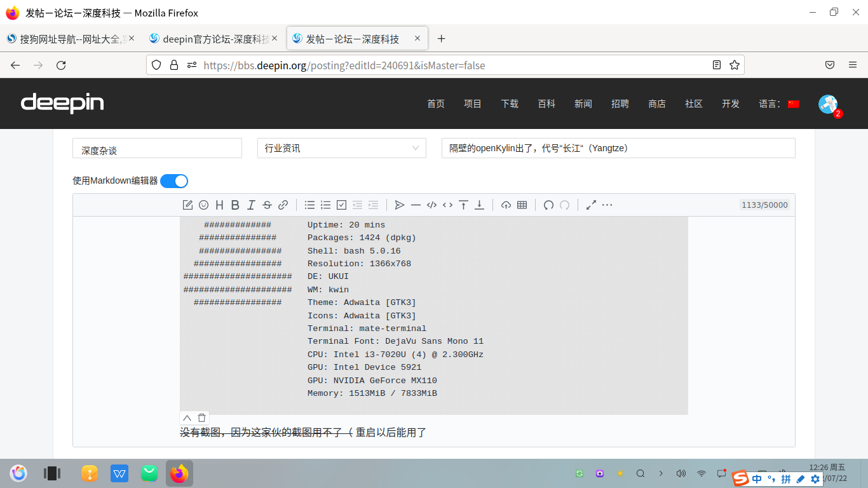
Task: Open the editor's more options menu
Action: (x=607, y=205)
